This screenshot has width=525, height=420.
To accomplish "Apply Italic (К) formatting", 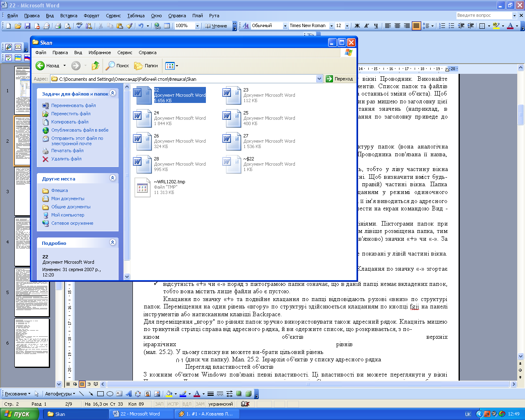I will tap(366, 26).
